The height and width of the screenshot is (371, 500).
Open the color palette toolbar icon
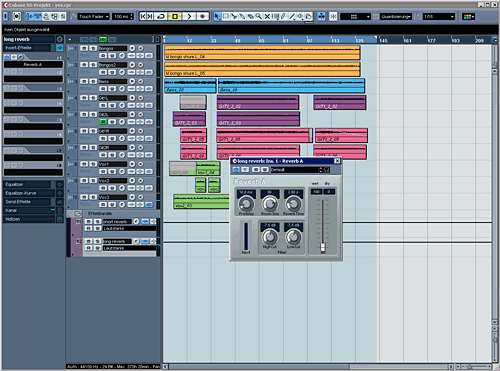point(468,16)
